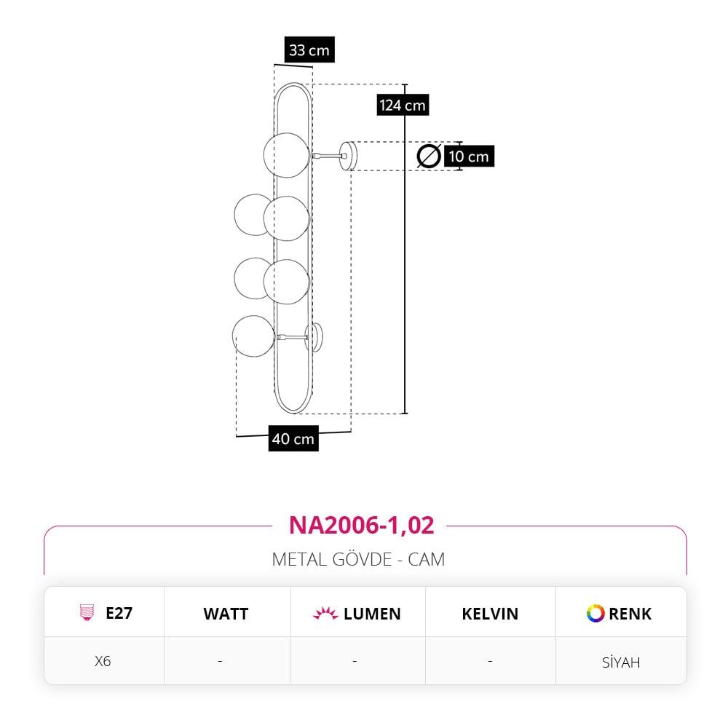728x728 pixels.
Task: Click the METAL GÖVDE - CAM subtitle
Action: [x=358, y=559]
